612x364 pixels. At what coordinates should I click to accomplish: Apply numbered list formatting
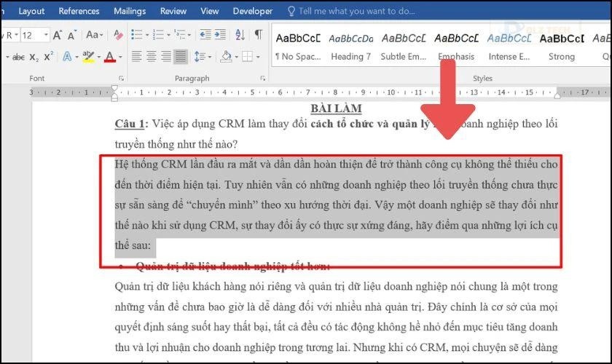coord(158,35)
